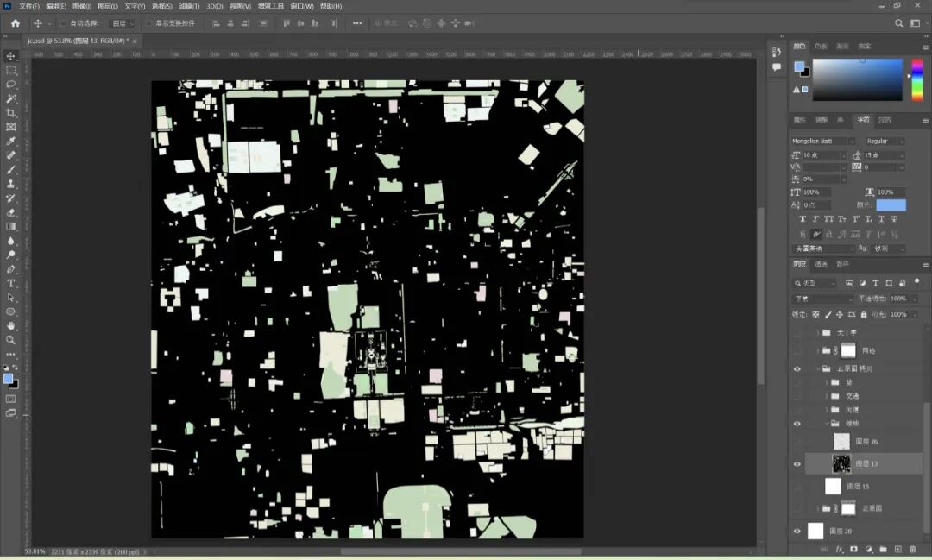Screen dimensions: 932x560
Task: Toggle lock transparent pixels icon
Action: 815,314
